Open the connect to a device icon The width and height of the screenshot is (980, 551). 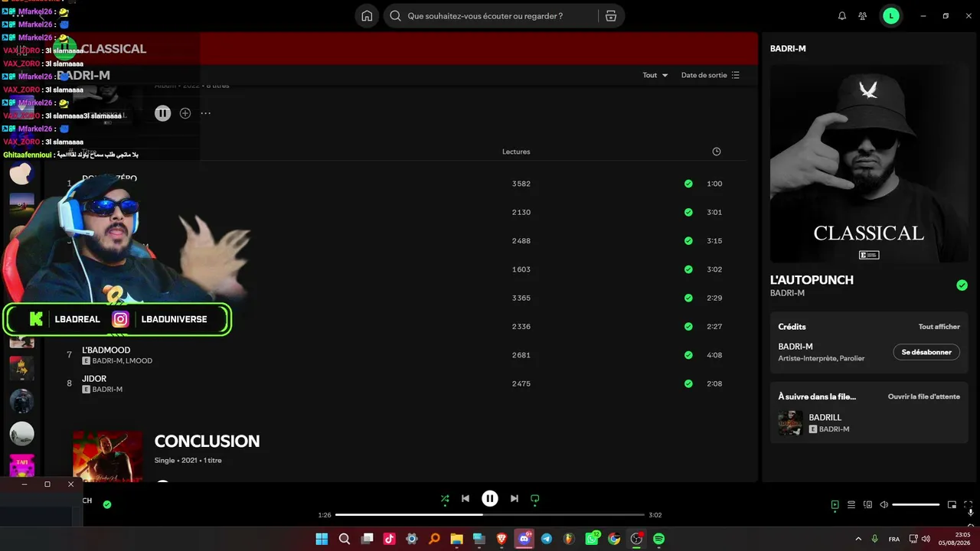coord(867,505)
